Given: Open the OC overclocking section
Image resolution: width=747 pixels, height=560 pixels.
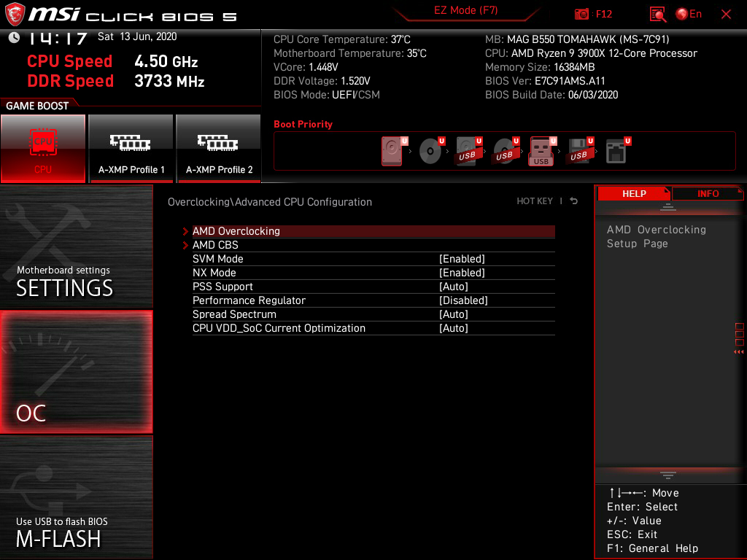Looking at the screenshot, I should [76, 373].
